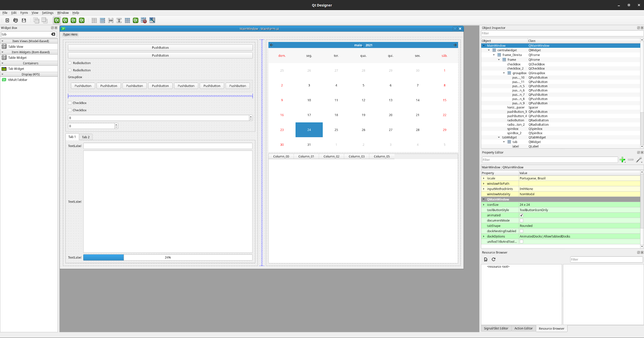Expand the locale property in Property Editor
This screenshot has width=644, height=338.
pos(484,178)
